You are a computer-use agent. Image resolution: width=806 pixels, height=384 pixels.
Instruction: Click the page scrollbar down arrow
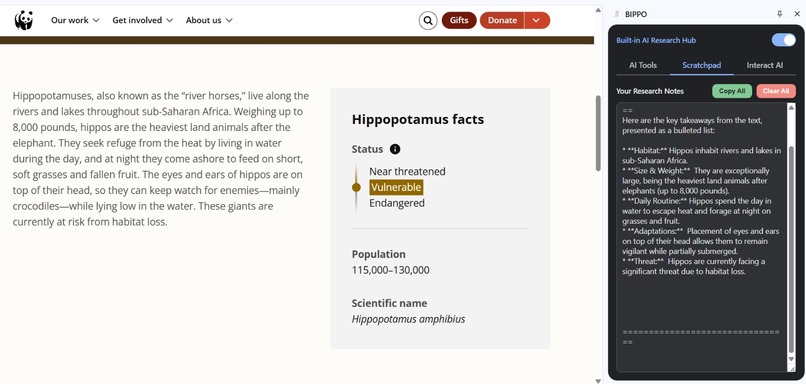[598, 380]
